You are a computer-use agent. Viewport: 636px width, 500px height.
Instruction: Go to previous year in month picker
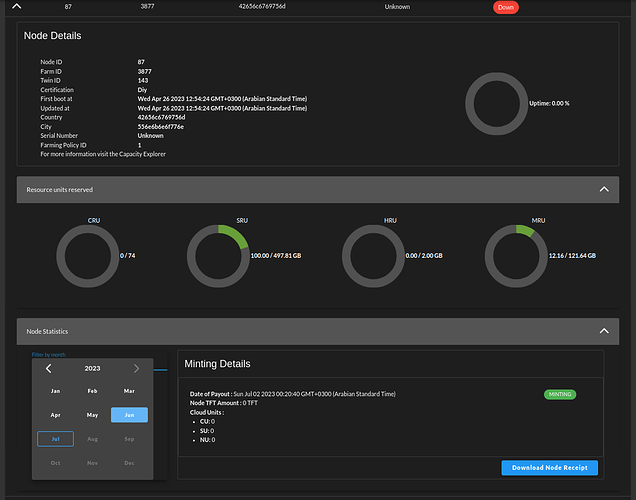[x=49, y=368]
